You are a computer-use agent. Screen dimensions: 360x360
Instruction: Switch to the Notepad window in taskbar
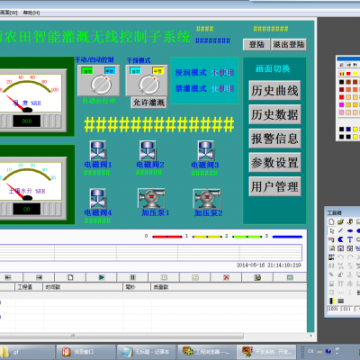click(x=148, y=352)
